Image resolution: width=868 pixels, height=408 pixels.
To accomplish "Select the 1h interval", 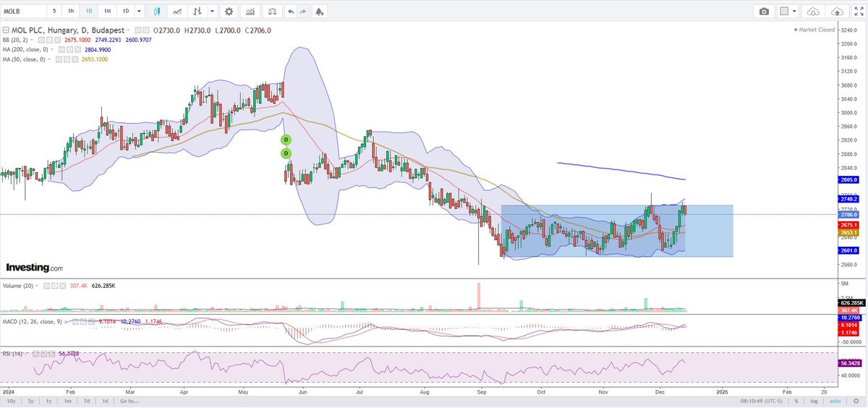I will pyautogui.click(x=71, y=12).
